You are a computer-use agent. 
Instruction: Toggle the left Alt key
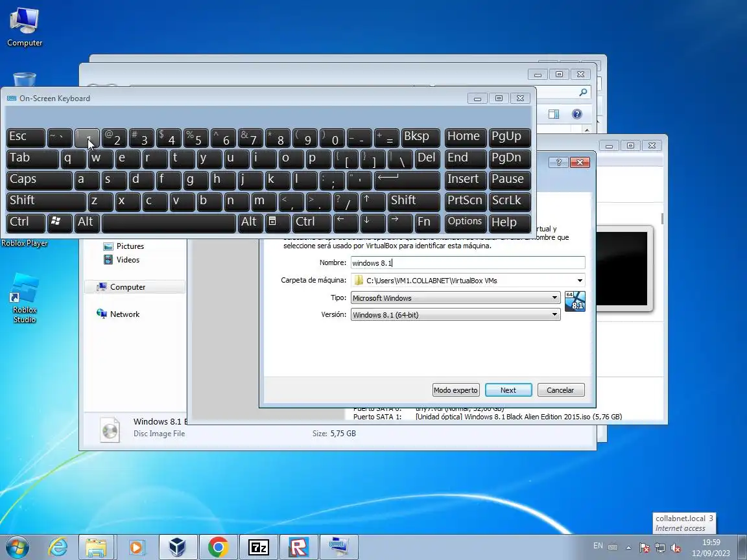(87, 224)
